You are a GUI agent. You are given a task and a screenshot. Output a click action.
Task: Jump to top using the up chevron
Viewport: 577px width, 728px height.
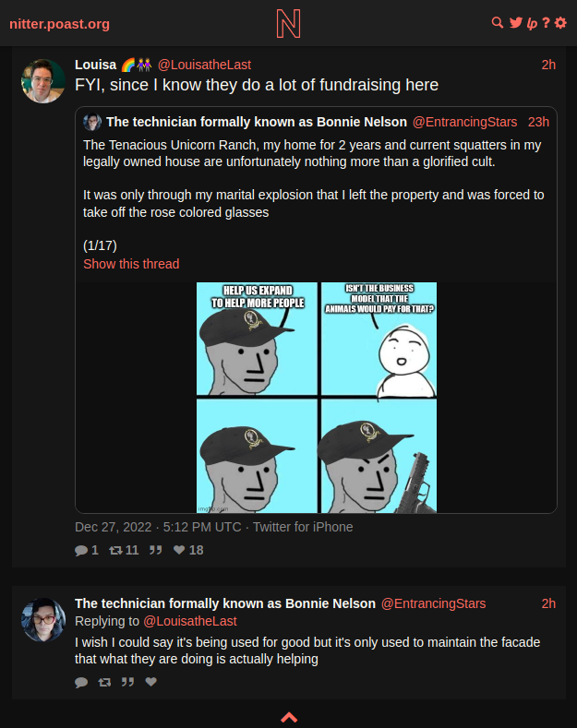[x=289, y=717]
